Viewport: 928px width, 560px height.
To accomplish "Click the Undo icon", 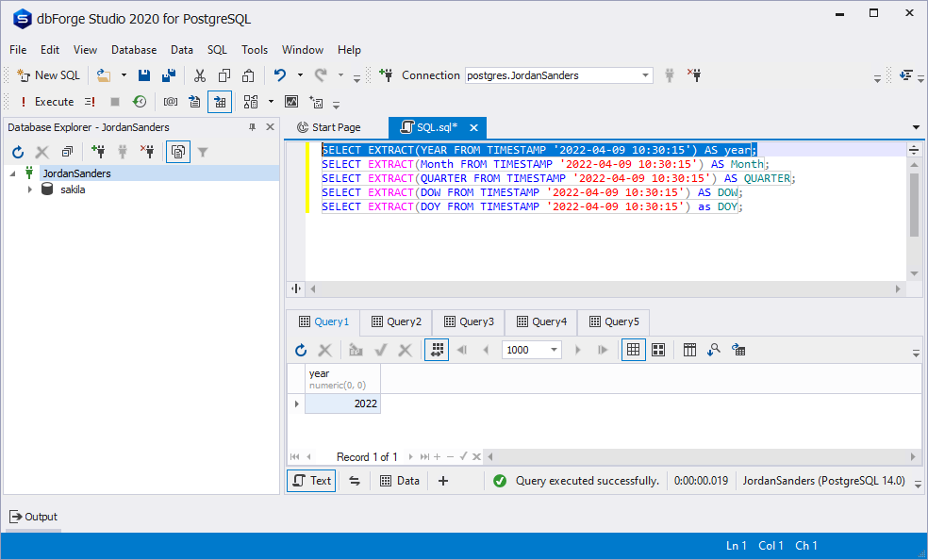I will tap(280, 75).
